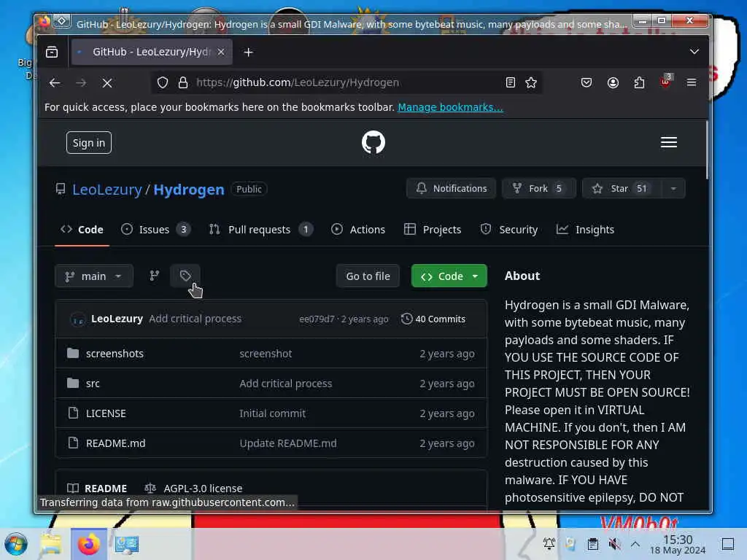Expand the list all tabs chevron
Viewport: 747px width, 560px height.
click(x=694, y=52)
